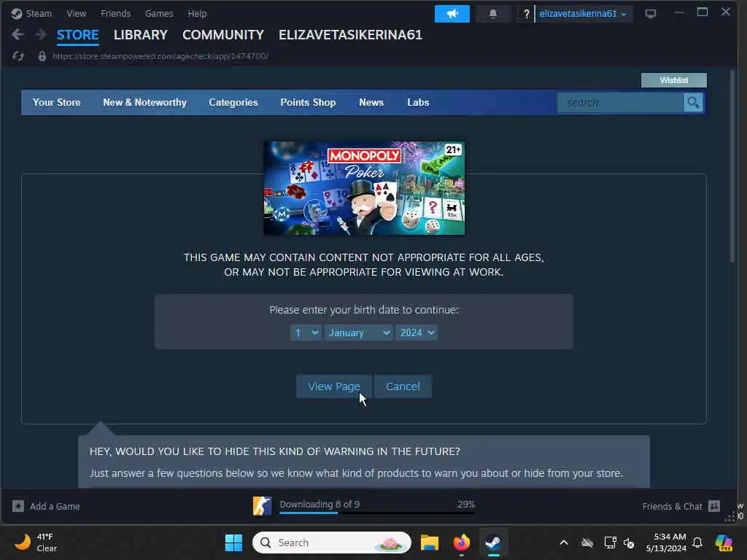This screenshot has height=560, width=747.
Task: Click Add a Game label
Action: coord(55,506)
